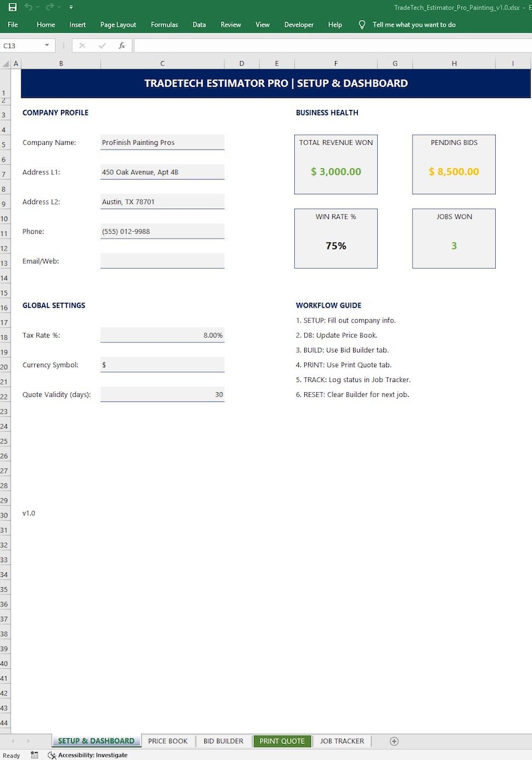Image resolution: width=532 pixels, height=760 pixels.
Task: Select the Company Name cell ProFinish Painting Pros
Action: (x=162, y=143)
